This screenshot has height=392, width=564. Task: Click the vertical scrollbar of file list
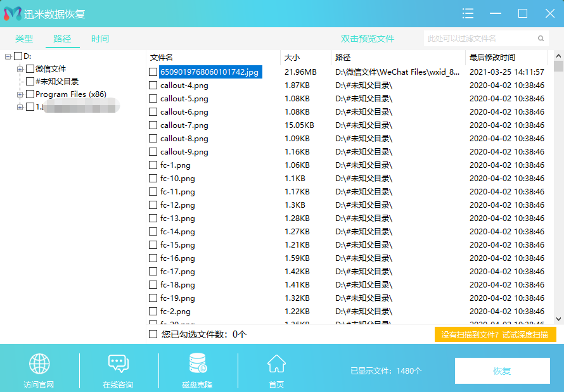pyautogui.click(x=558, y=190)
